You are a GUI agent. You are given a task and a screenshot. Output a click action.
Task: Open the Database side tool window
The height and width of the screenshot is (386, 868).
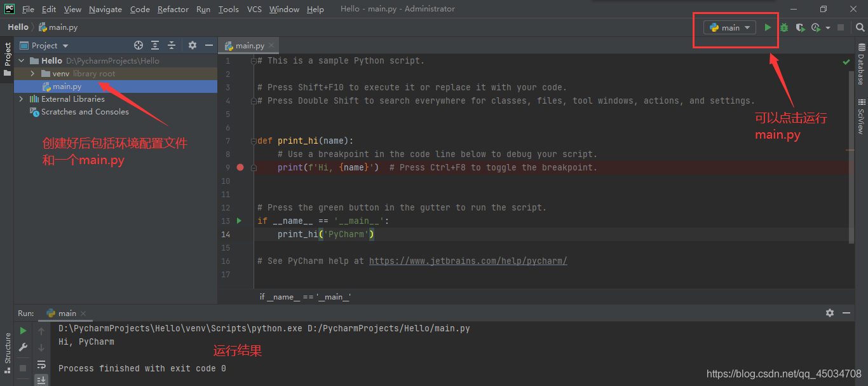pos(861,64)
